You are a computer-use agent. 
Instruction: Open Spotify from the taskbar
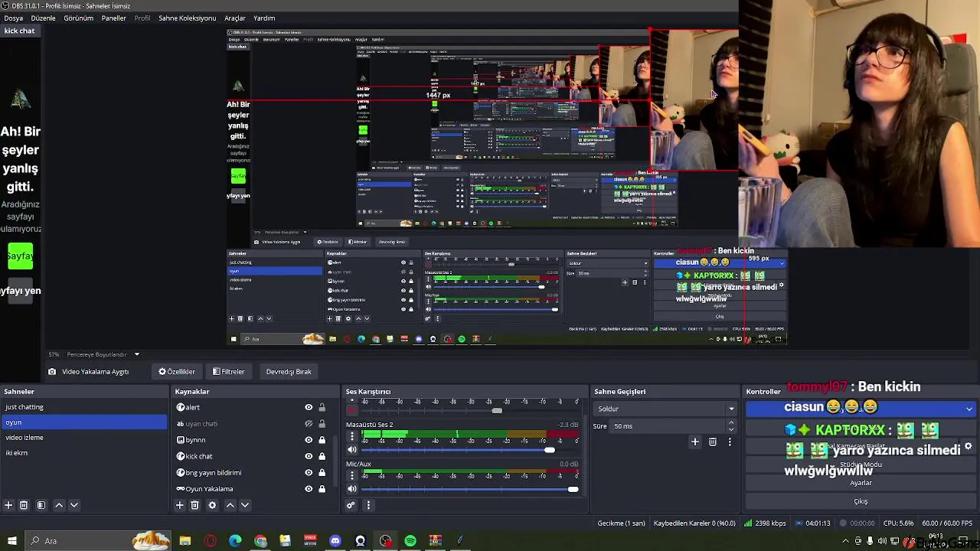coord(410,541)
